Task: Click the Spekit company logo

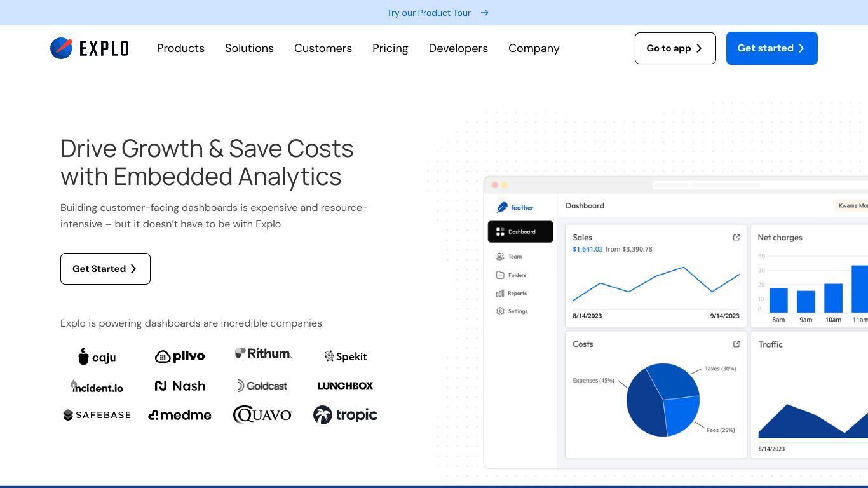Action: click(x=346, y=356)
